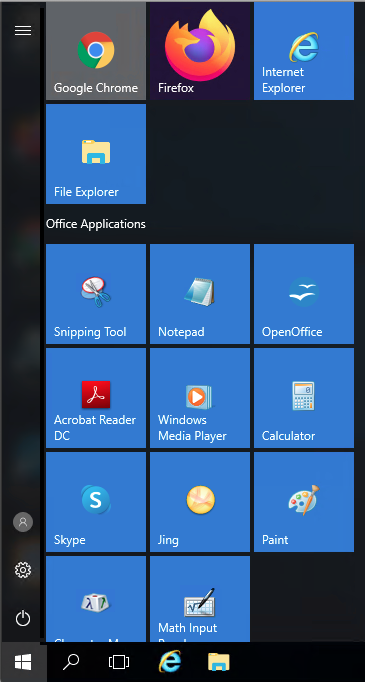365x682 pixels.
Task: Open the Math Input Panel tile
Action: [200, 599]
